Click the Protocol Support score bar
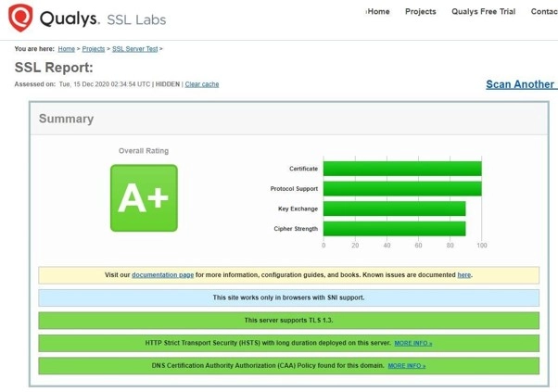Screen dimensions: 558x392 402,188
